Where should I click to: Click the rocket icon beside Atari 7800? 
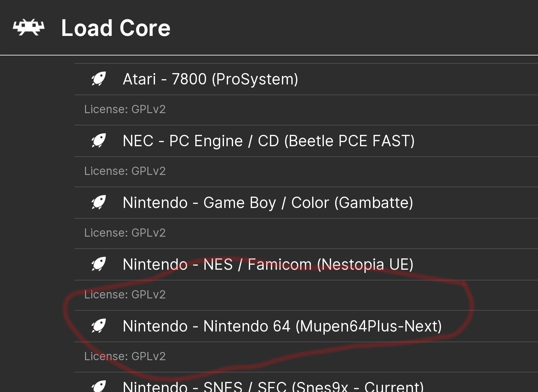(x=99, y=79)
